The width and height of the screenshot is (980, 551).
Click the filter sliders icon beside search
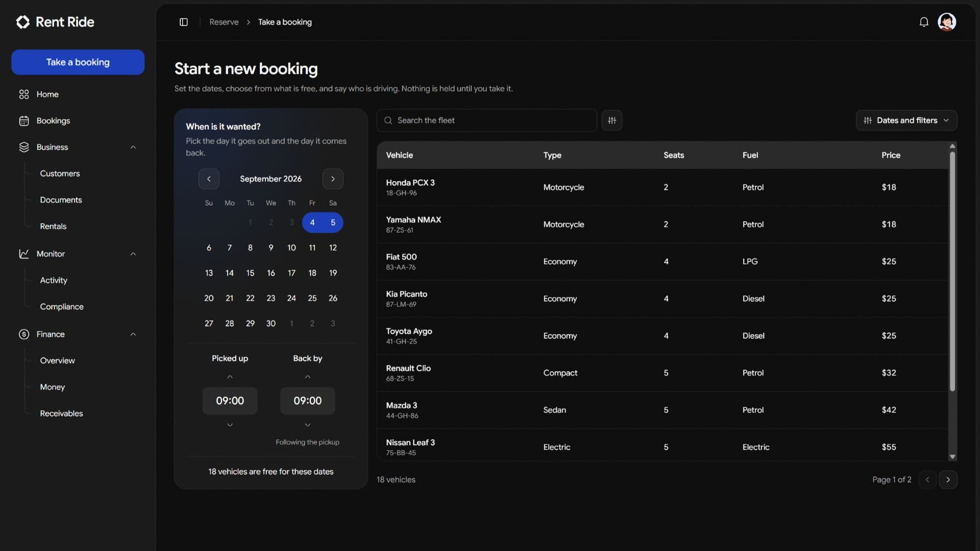(x=612, y=120)
